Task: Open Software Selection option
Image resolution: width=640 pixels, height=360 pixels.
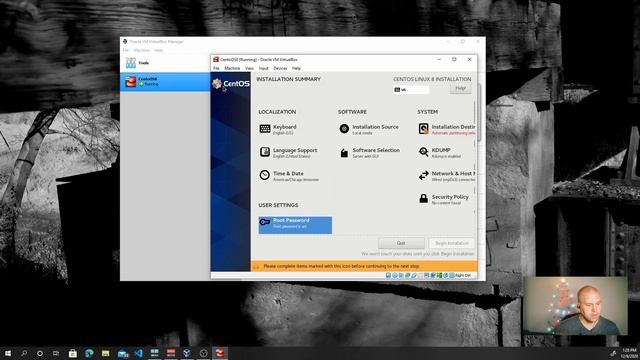Action: click(369, 153)
